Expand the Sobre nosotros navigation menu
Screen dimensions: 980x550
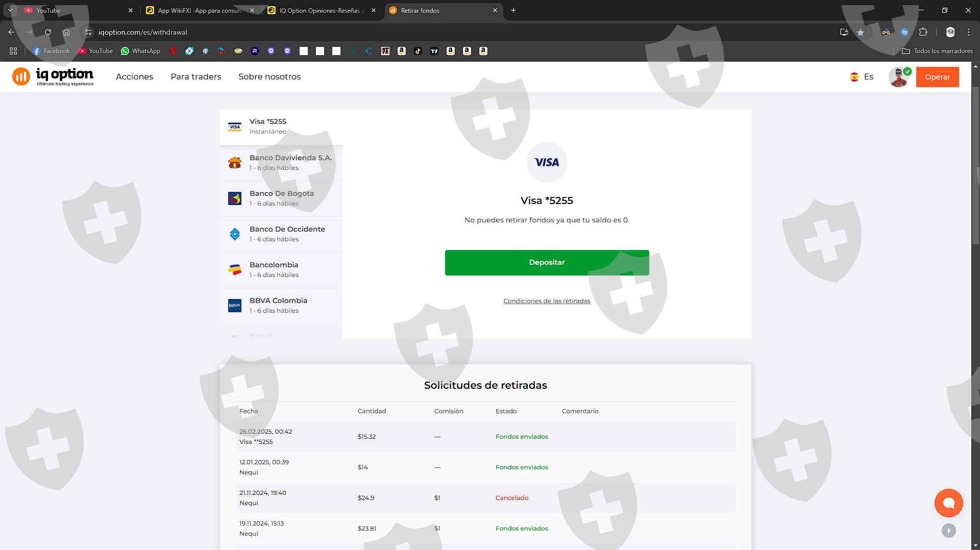pyautogui.click(x=269, y=77)
